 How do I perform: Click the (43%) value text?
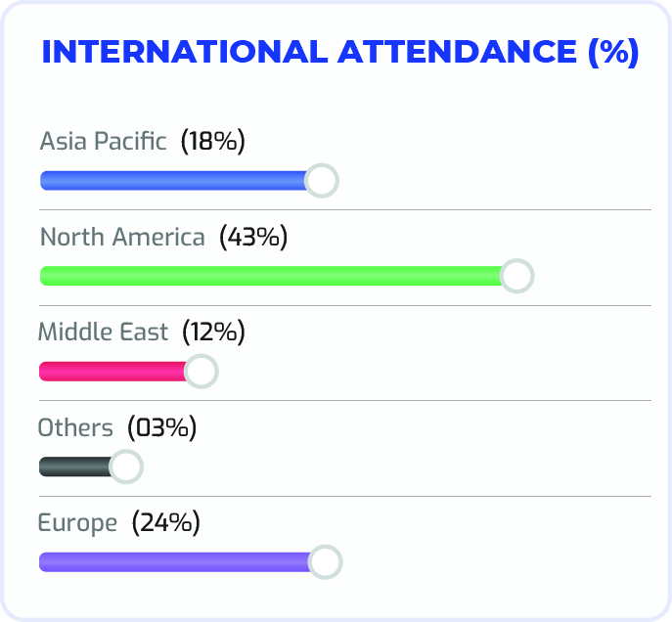coord(253,237)
